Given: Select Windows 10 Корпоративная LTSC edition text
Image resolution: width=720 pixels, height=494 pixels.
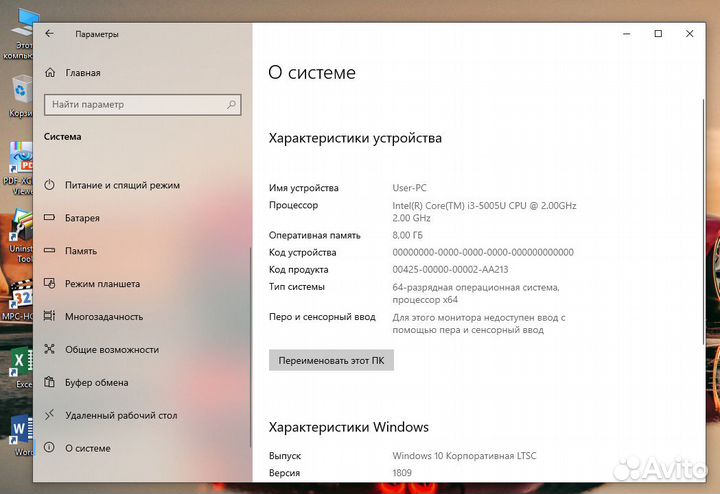Looking at the screenshot, I should [x=464, y=456].
